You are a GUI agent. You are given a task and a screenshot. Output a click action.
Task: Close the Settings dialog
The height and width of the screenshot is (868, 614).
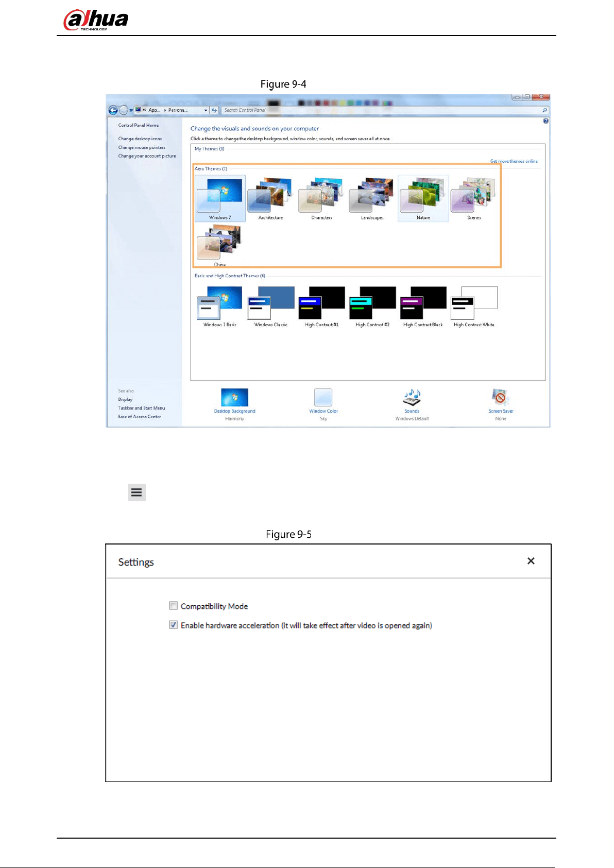531,561
